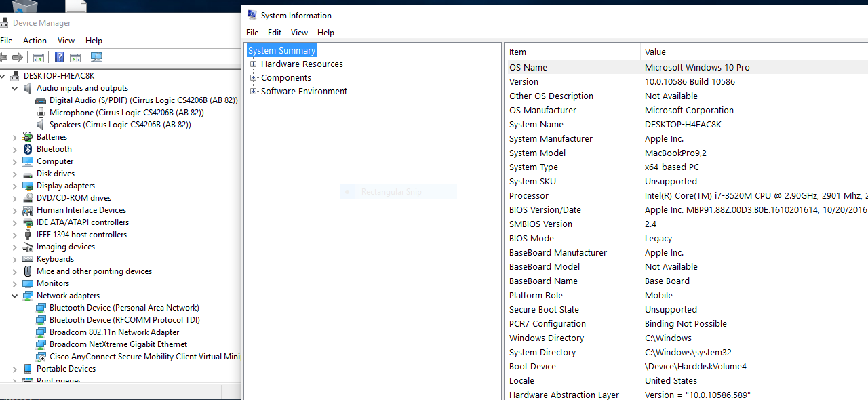868x400 pixels.
Task: Expand Components plus box in System Information
Action: [x=254, y=77]
